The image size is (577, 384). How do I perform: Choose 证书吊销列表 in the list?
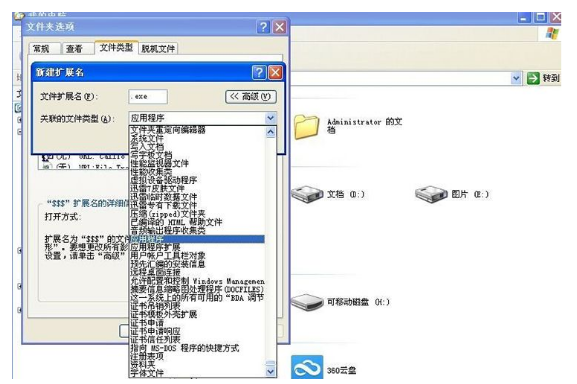[x=197, y=306]
